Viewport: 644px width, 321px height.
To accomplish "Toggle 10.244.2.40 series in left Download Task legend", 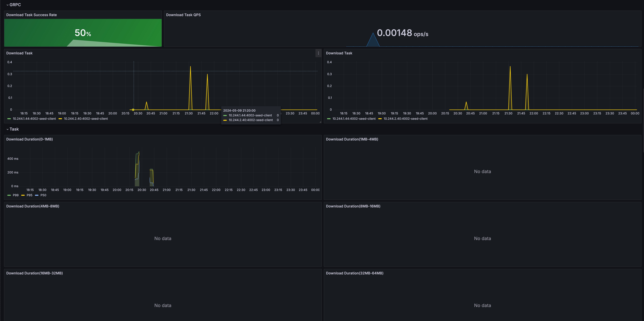I will 86,119.
